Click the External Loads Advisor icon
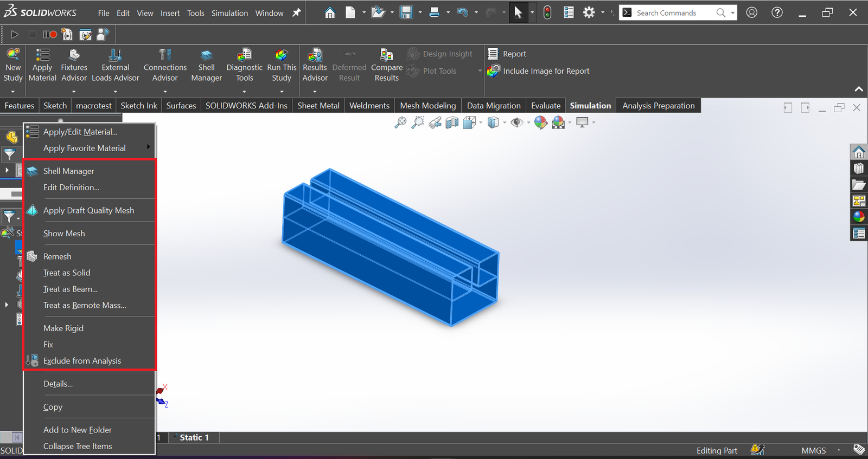The image size is (868, 459). 115,55
